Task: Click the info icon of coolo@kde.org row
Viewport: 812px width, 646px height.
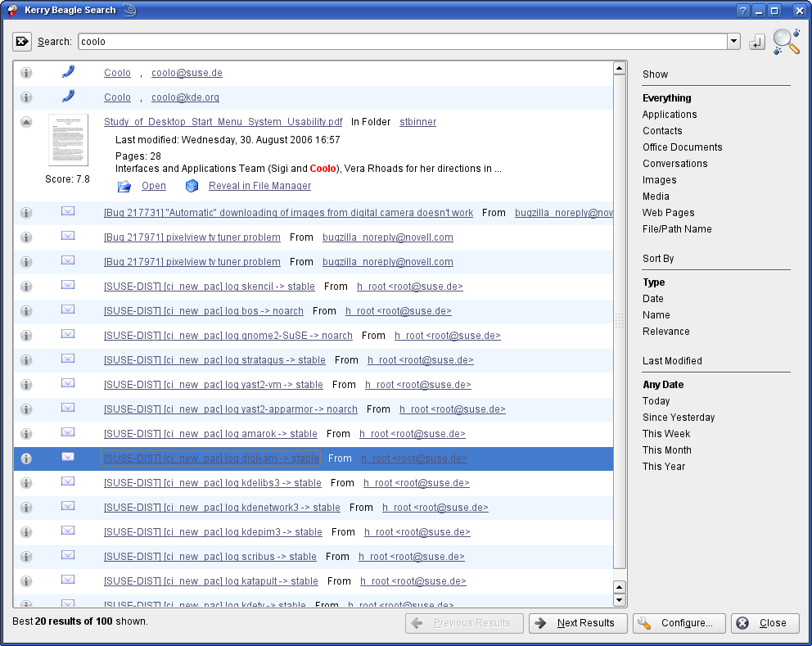Action: point(26,97)
